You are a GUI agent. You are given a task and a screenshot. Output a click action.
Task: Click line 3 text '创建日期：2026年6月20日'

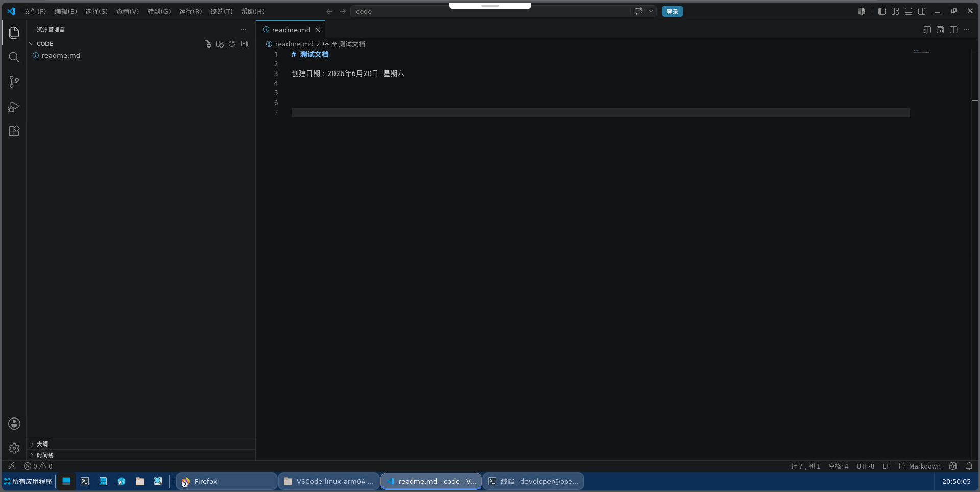335,73
